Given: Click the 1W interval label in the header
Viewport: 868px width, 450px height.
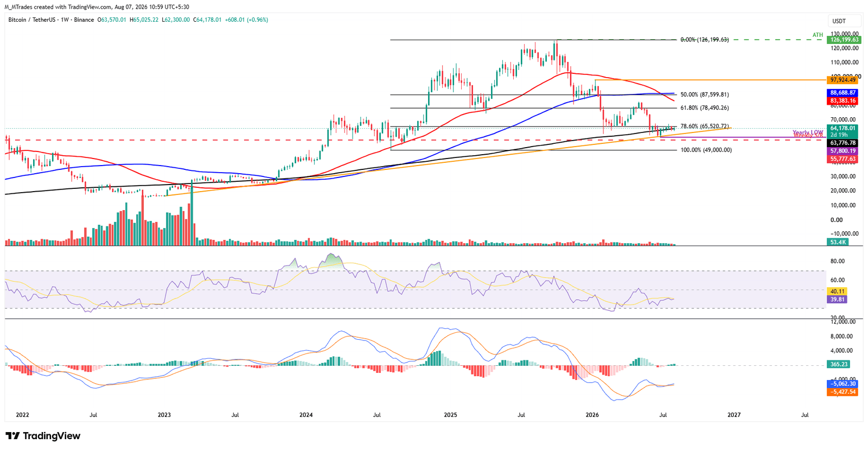Looking at the screenshot, I should (65, 20).
